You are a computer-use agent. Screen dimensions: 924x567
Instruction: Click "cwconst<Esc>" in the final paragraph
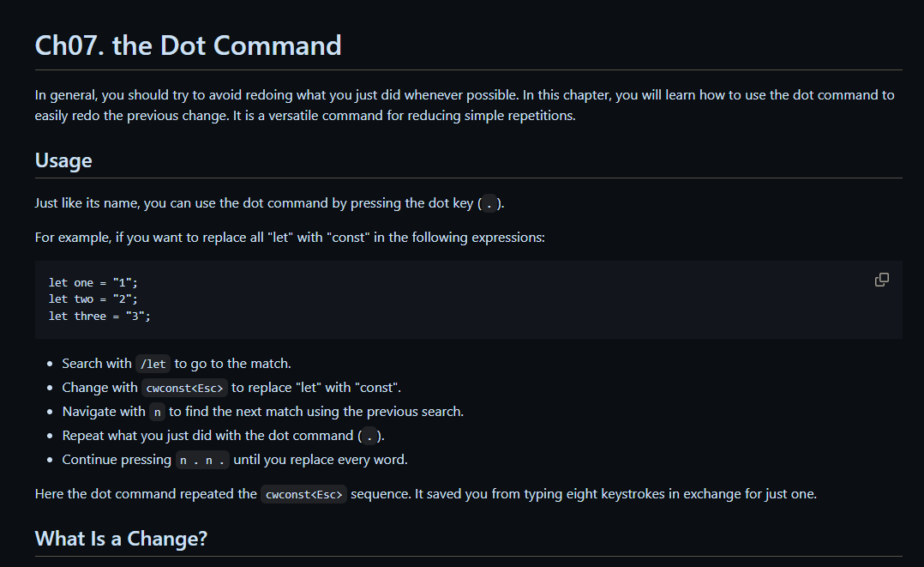pyautogui.click(x=304, y=494)
